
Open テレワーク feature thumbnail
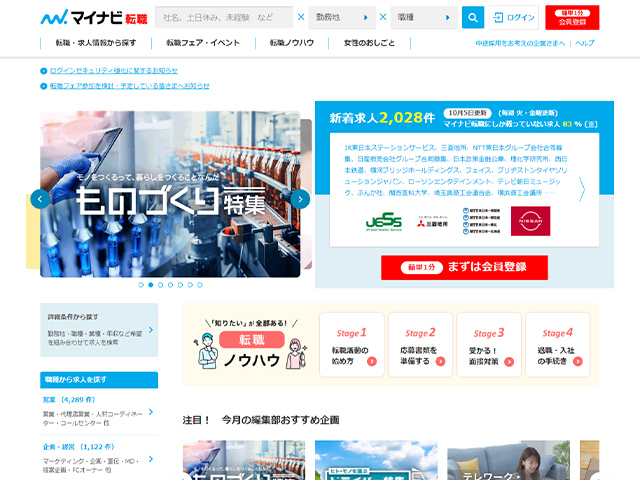[509, 460]
